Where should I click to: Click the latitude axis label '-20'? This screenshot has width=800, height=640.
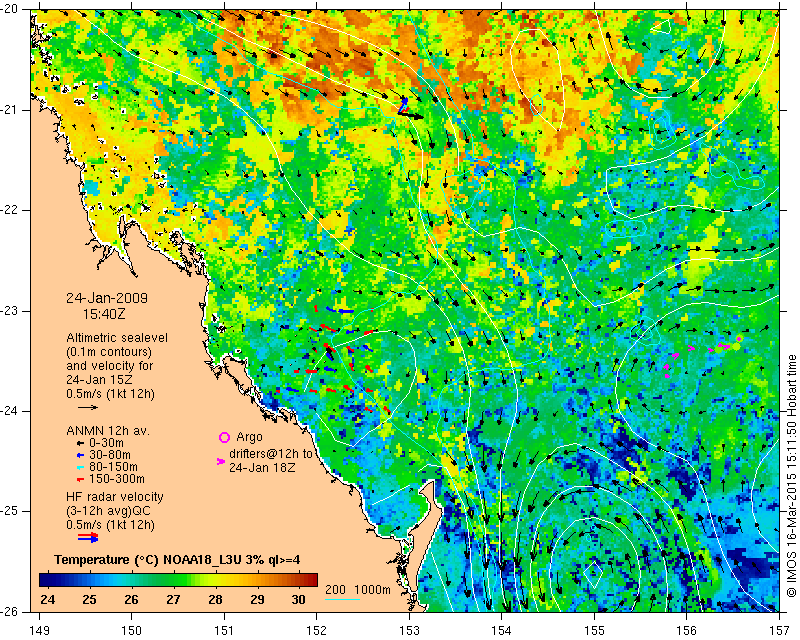(9, 10)
